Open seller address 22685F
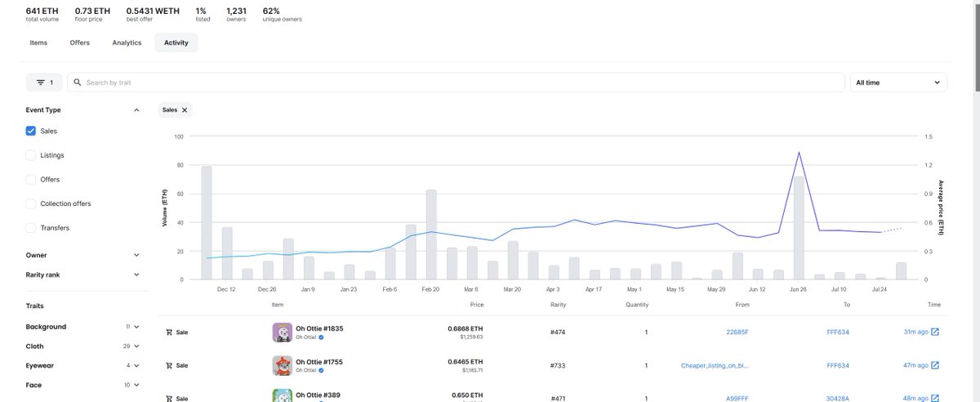The height and width of the screenshot is (402, 980). coord(737,333)
